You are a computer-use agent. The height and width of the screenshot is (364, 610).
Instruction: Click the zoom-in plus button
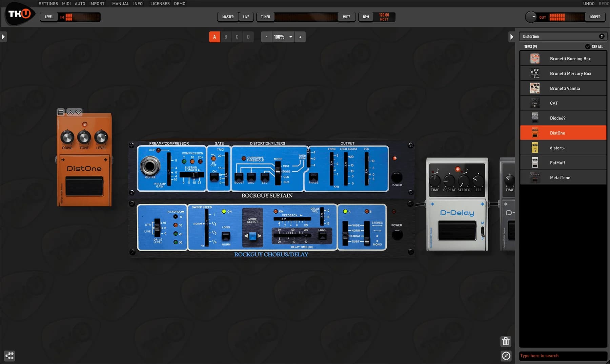pos(300,37)
